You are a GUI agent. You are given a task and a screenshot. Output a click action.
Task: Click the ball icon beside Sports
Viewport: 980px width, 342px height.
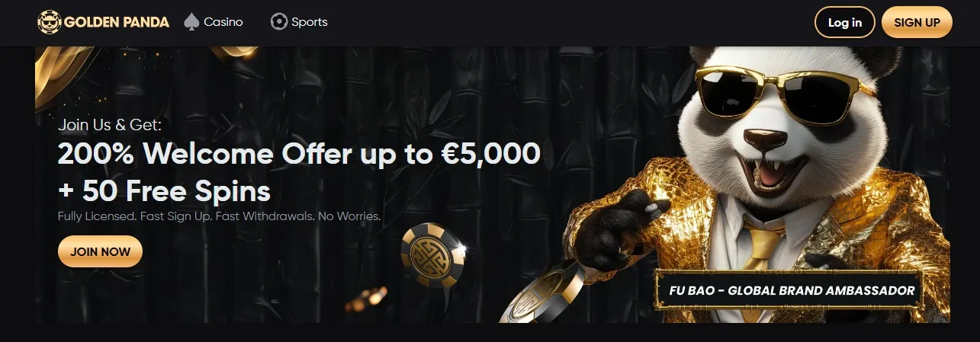tap(279, 22)
